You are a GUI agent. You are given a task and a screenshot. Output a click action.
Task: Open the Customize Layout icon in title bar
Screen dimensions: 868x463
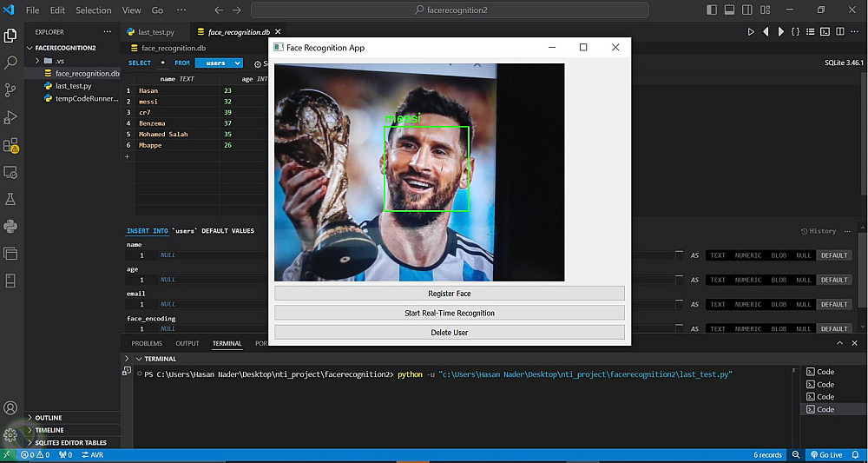(765, 10)
